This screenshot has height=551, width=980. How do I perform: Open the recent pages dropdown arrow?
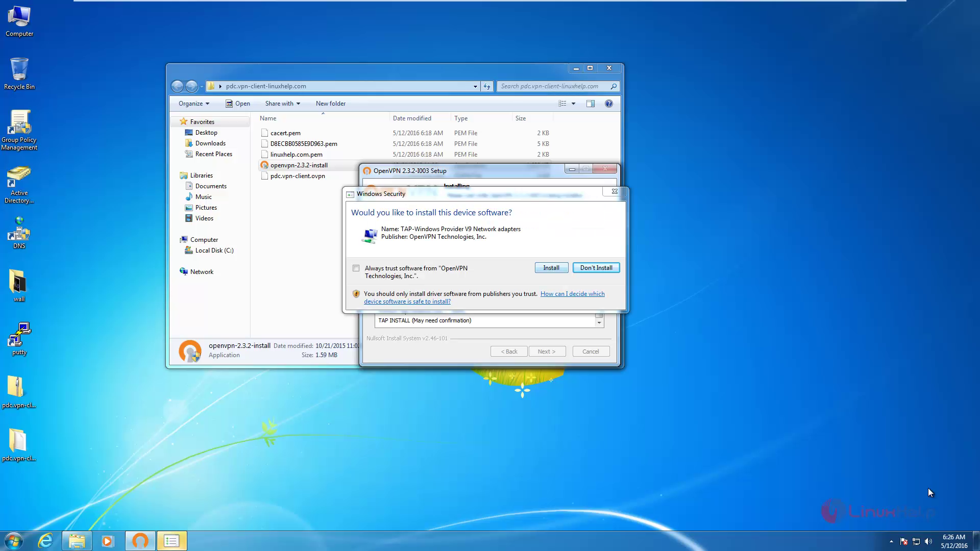tap(202, 87)
